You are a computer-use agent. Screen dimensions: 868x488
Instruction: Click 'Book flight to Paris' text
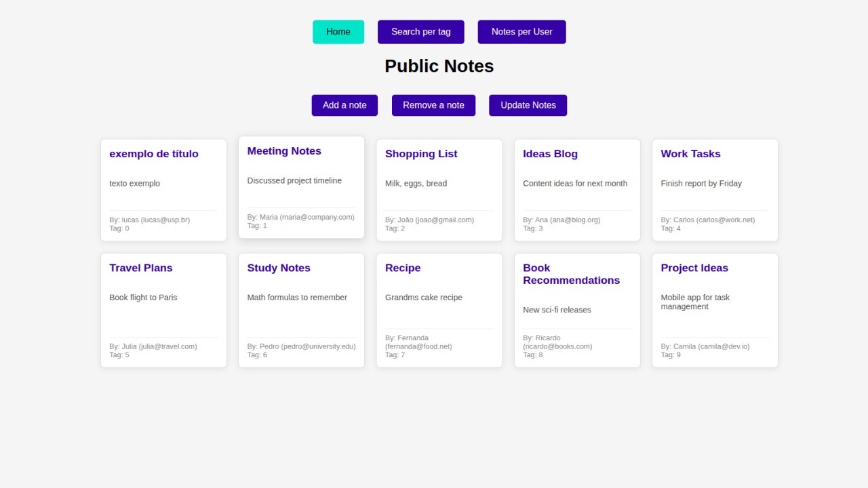point(143,298)
